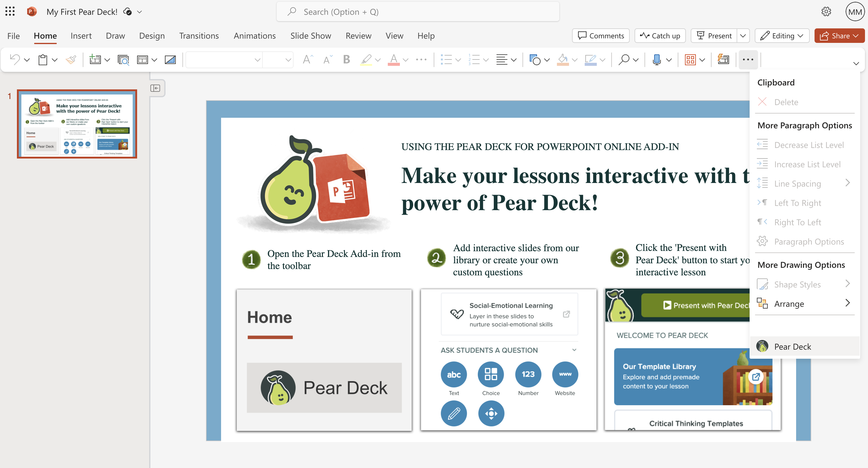
Task: Open the Editing mode dropdown
Action: point(782,36)
